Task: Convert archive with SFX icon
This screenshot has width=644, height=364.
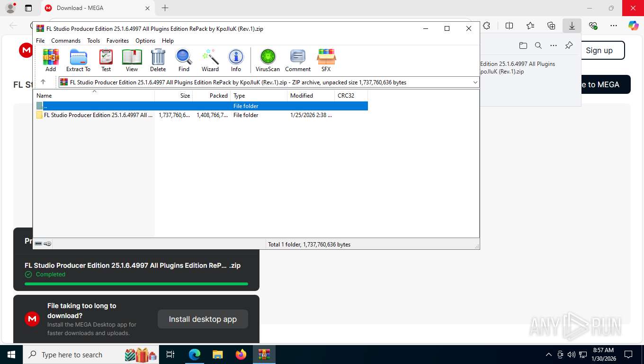Action: pos(326,60)
